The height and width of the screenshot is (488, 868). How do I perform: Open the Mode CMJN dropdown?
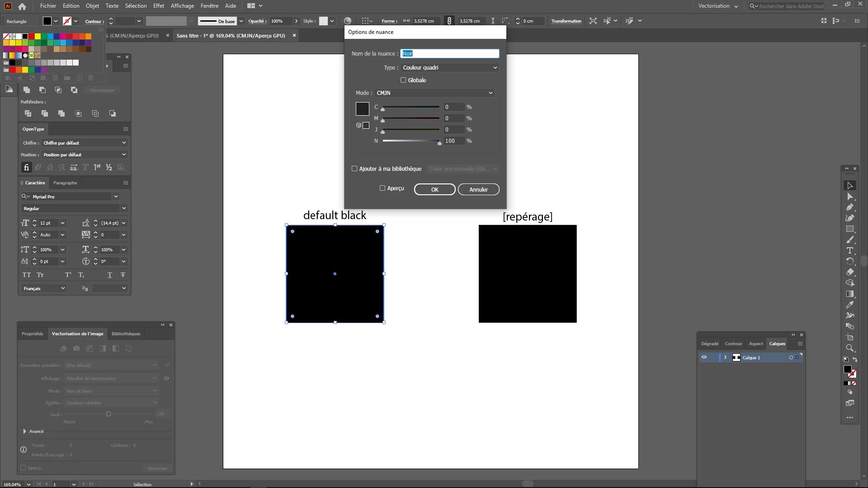[434, 93]
